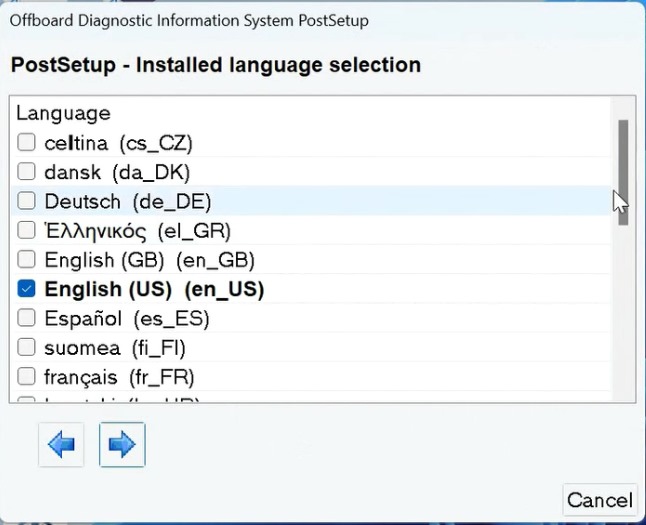Click the language list scrollbar thumb
Viewport: 646px width, 525px height.
click(x=623, y=170)
